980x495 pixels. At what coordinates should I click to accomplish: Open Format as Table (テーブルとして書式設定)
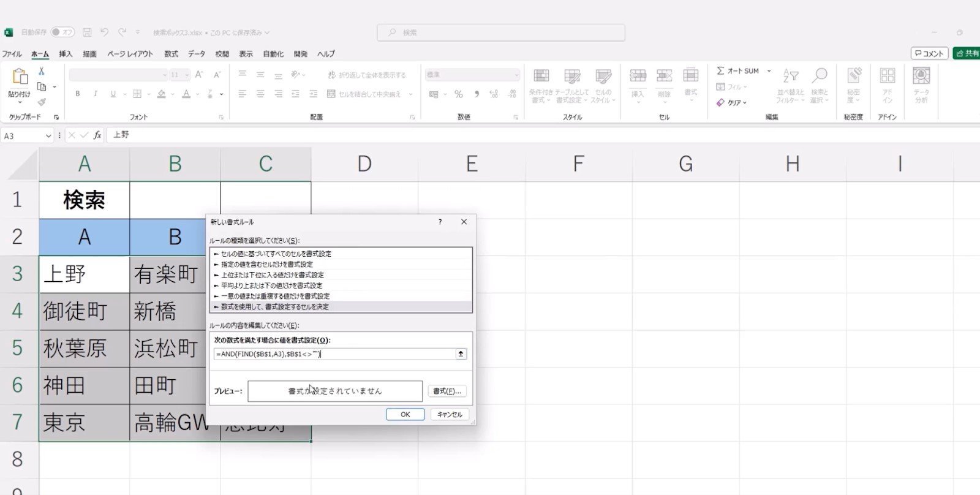[572, 86]
